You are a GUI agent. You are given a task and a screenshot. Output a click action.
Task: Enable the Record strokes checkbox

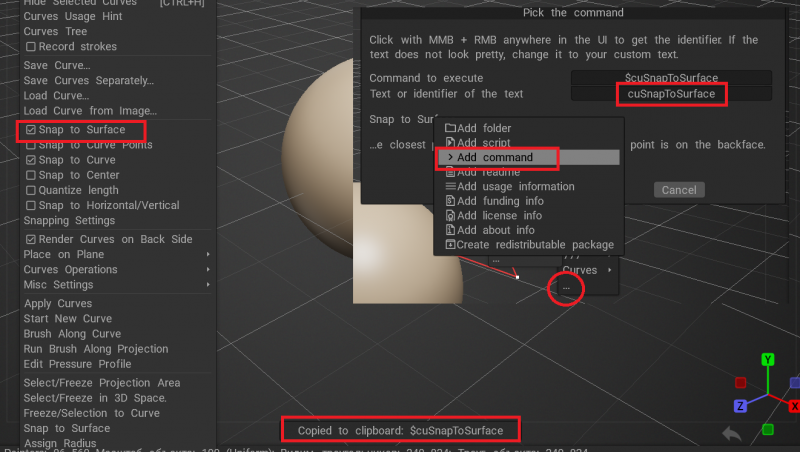pyautogui.click(x=31, y=47)
